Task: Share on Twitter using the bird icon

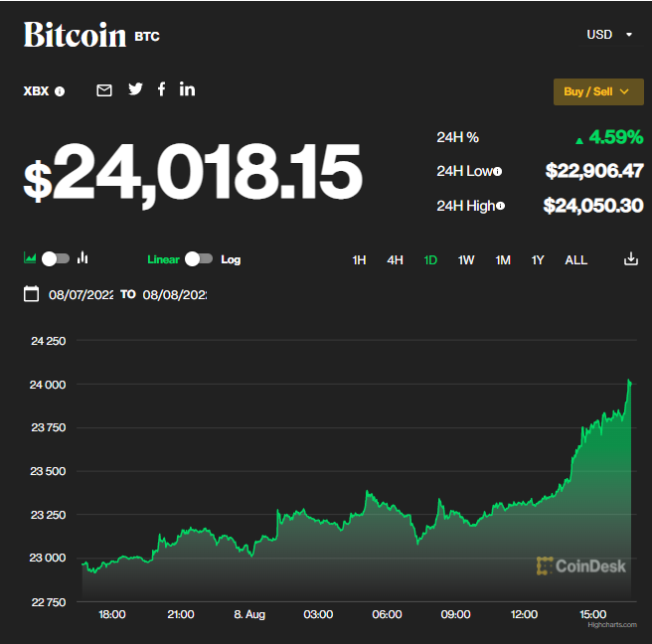Action: tap(135, 89)
